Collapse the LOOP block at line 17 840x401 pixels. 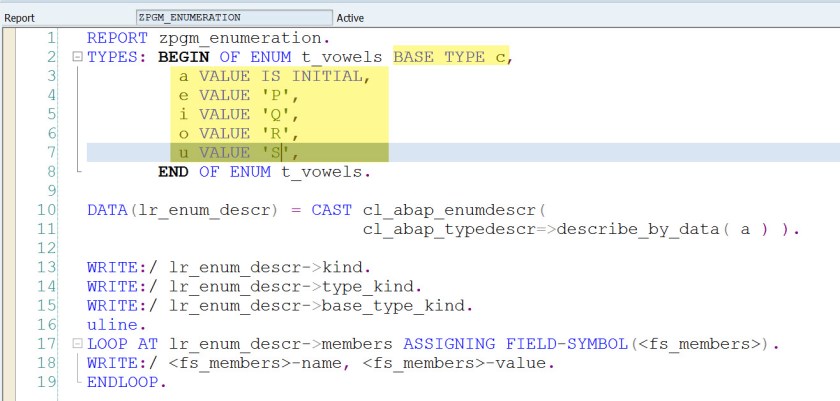[x=78, y=344]
